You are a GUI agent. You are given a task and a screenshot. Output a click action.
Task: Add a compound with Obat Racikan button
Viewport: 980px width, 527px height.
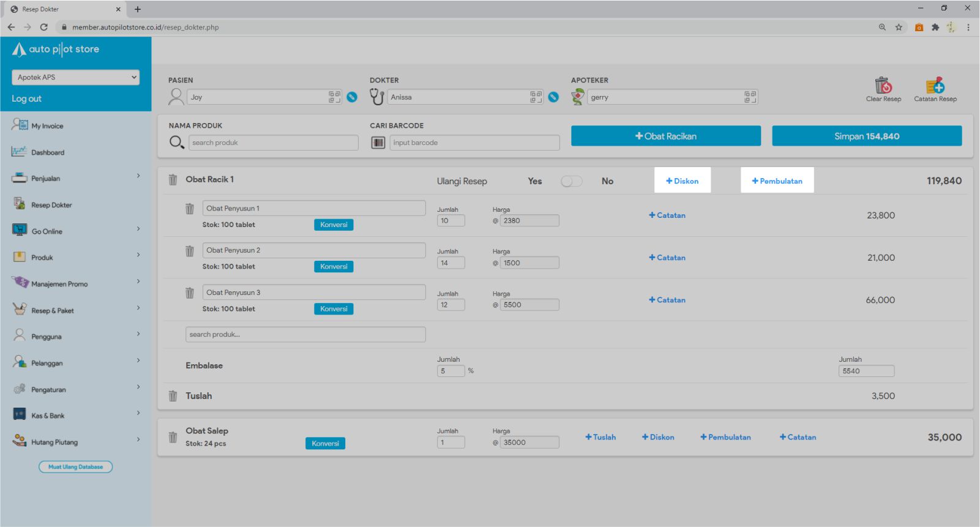click(x=665, y=136)
